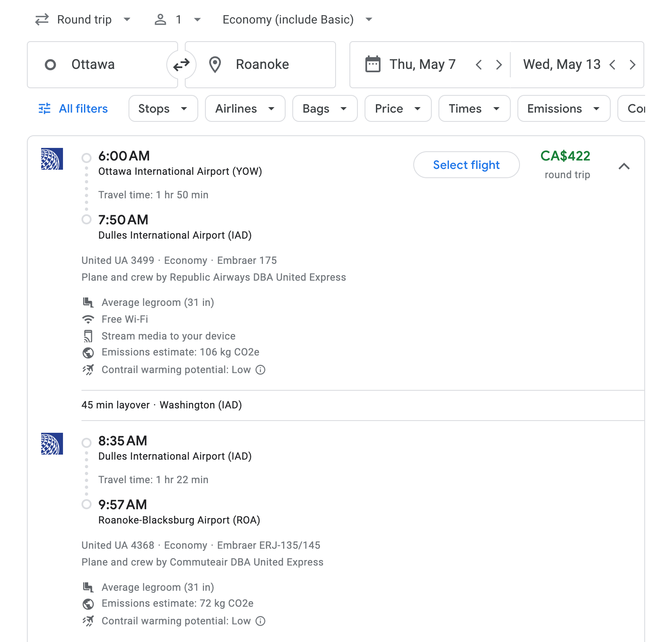Click the emissions estimate globe icon
This screenshot has width=672, height=642.
pos(88,353)
